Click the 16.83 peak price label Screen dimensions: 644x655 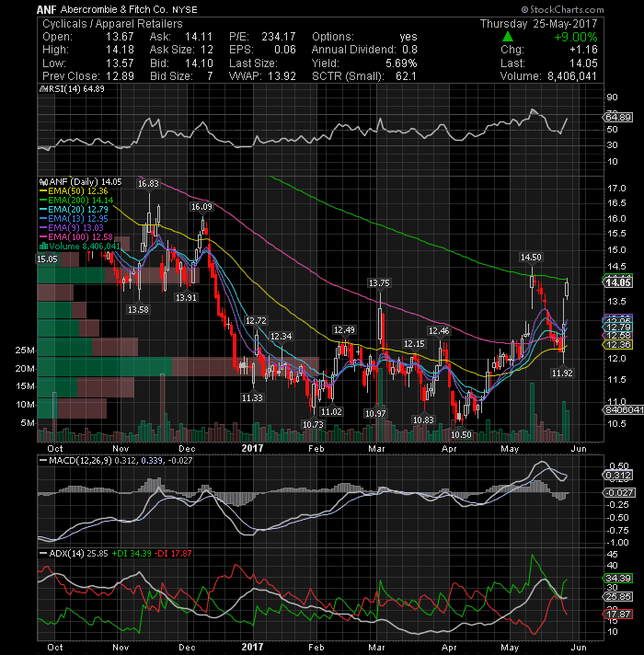tap(148, 183)
